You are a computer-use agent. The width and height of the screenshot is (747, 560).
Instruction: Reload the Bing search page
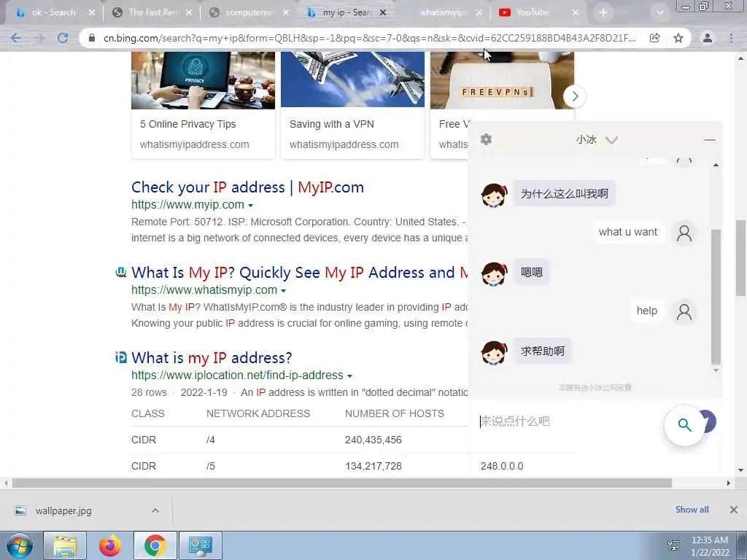tap(63, 38)
